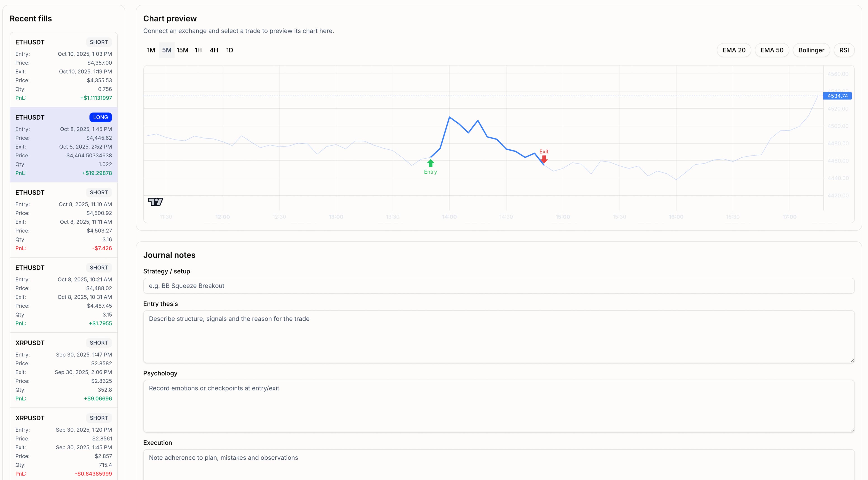Enable the EMA 50 indicator

point(772,50)
